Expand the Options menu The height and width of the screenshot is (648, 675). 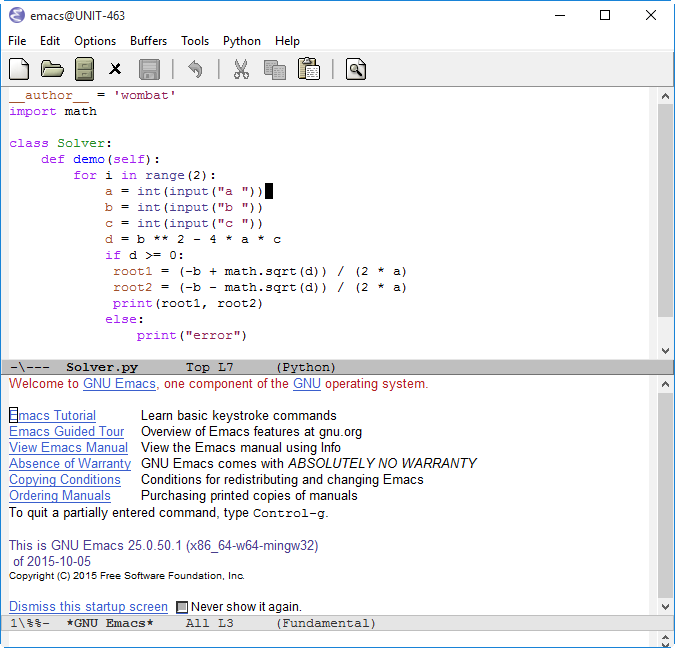point(95,41)
